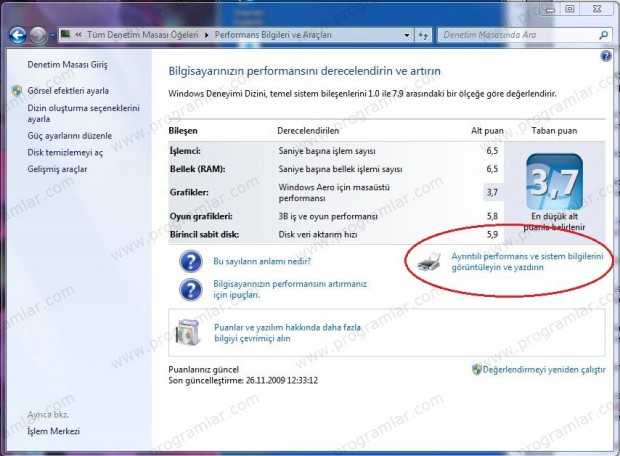Open 'Bu sayıların anlamı nedir?' link
The height and width of the screenshot is (456, 620).
click(262, 261)
